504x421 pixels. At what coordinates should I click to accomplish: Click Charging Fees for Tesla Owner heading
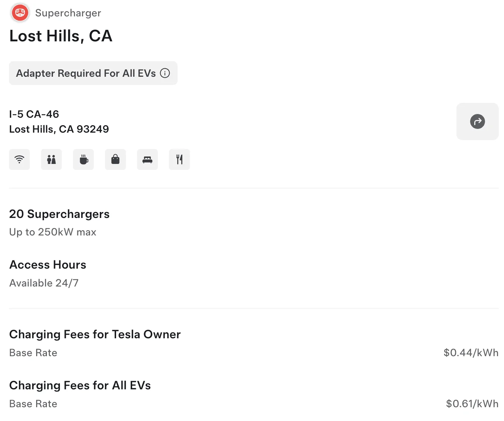click(95, 335)
